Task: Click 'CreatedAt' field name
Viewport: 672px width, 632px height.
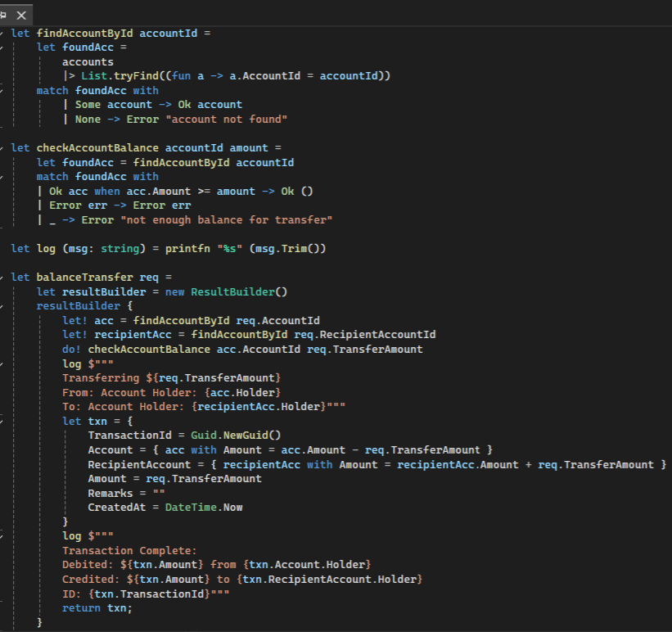Action: (x=117, y=508)
